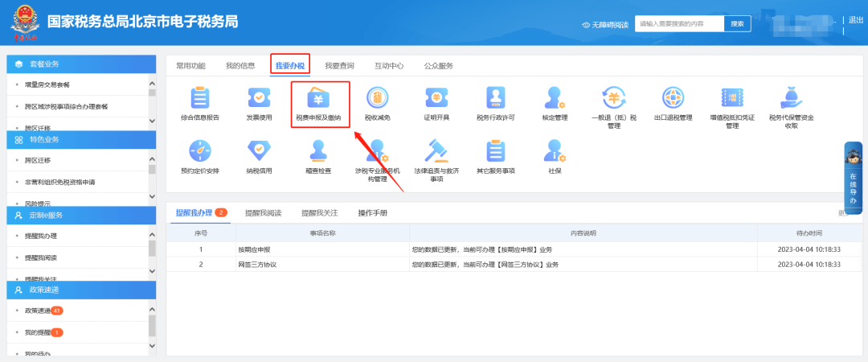Switch to 公众服务 tab
This screenshot has width=868, height=362.
pyautogui.click(x=439, y=66)
